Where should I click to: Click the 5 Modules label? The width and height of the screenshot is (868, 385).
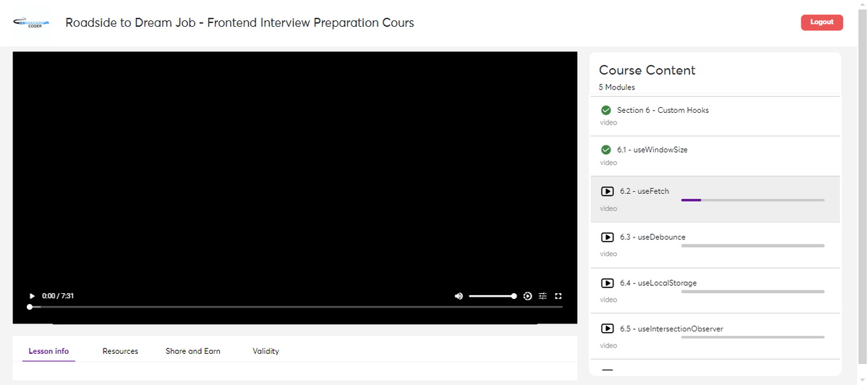tap(617, 88)
